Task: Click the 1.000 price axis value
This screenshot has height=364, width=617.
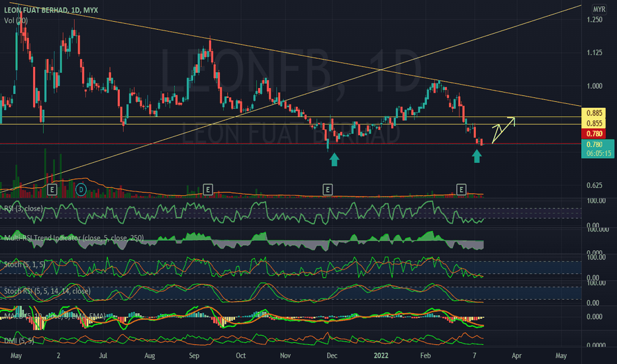Action: (x=594, y=86)
